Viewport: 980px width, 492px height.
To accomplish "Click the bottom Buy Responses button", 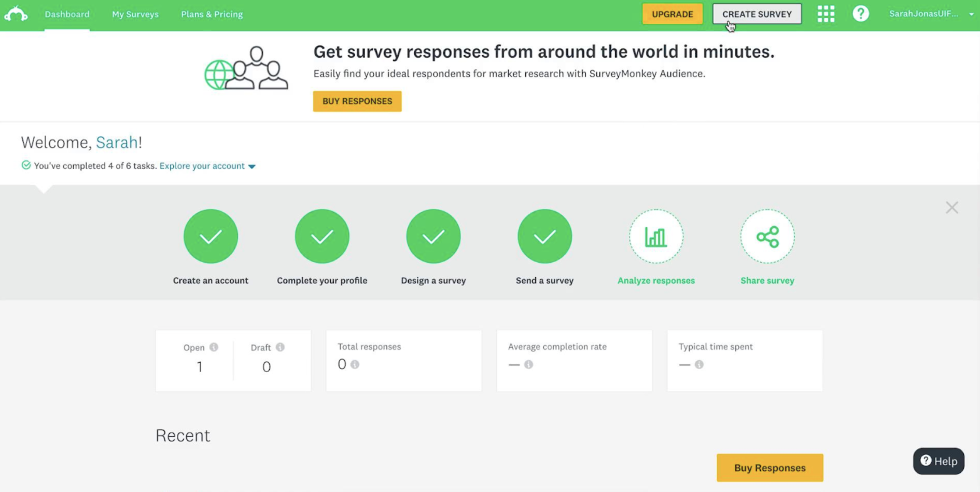I will point(769,468).
